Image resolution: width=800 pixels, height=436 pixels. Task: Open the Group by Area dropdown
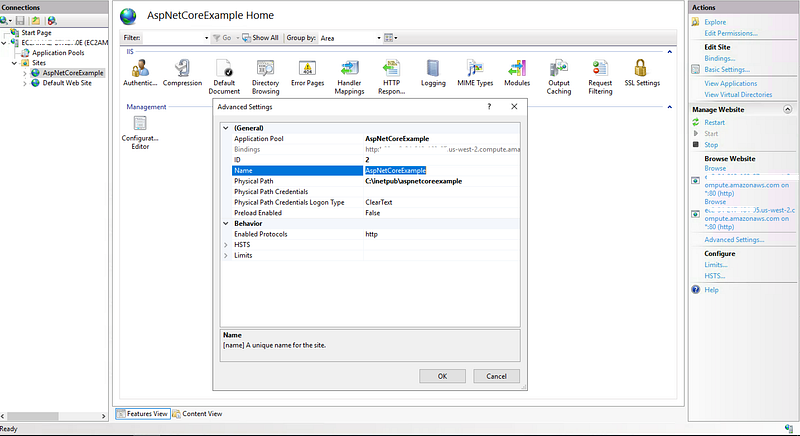click(379, 38)
